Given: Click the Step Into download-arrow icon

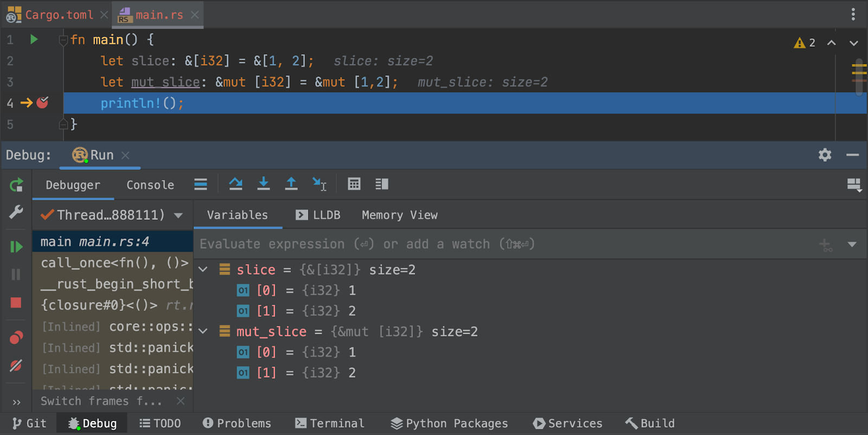Looking at the screenshot, I should point(264,184).
